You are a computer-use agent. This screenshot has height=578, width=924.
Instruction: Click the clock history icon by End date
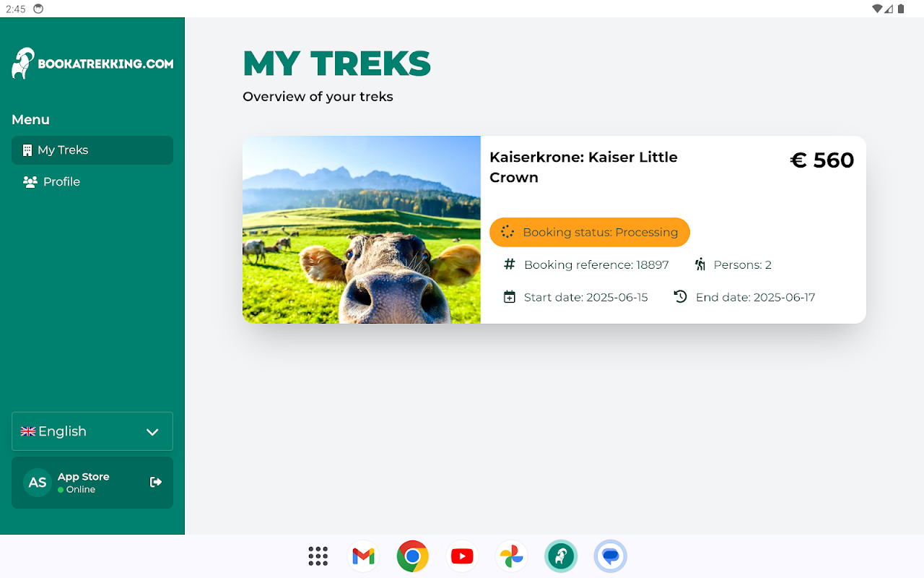pyautogui.click(x=680, y=296)
